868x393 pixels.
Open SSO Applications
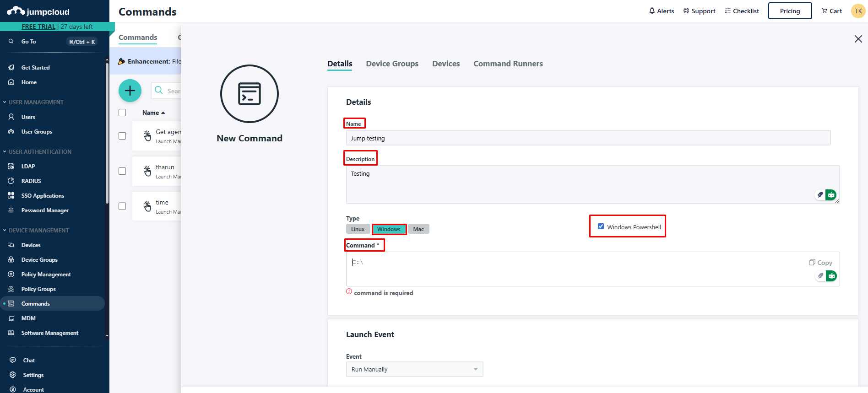point(43,195)
